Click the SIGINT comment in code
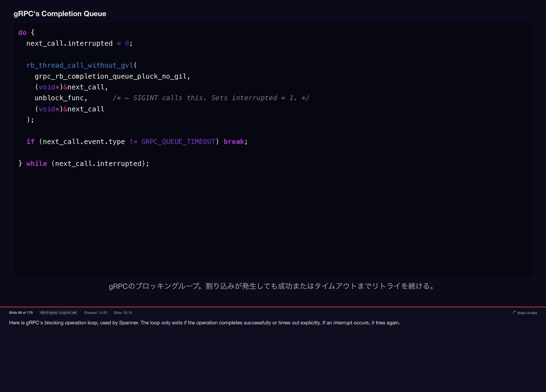The height and width of the screenshot is (392, 546). (x=210, y=98)
